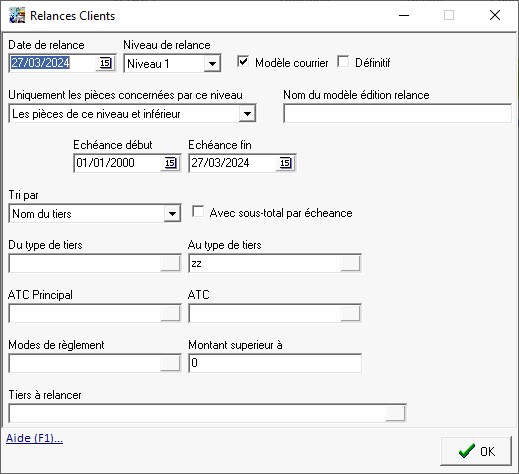Viewport: 519px width, 474px height.
Task: Click lookup button for Au type de tiers
Action: pyautogui.click(x=350, y=263)
